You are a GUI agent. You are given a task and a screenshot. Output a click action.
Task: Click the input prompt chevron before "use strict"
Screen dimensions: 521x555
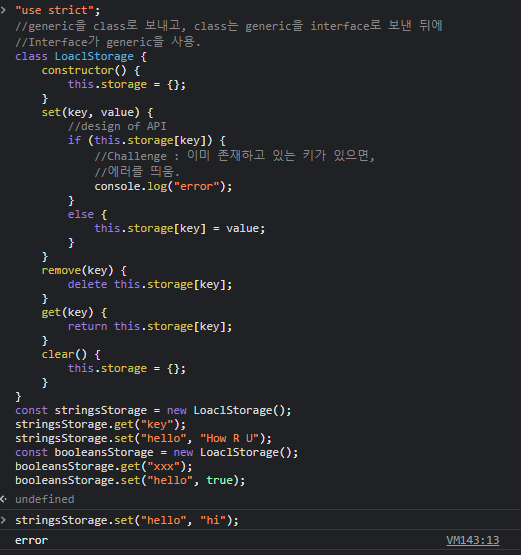[3, 10]
